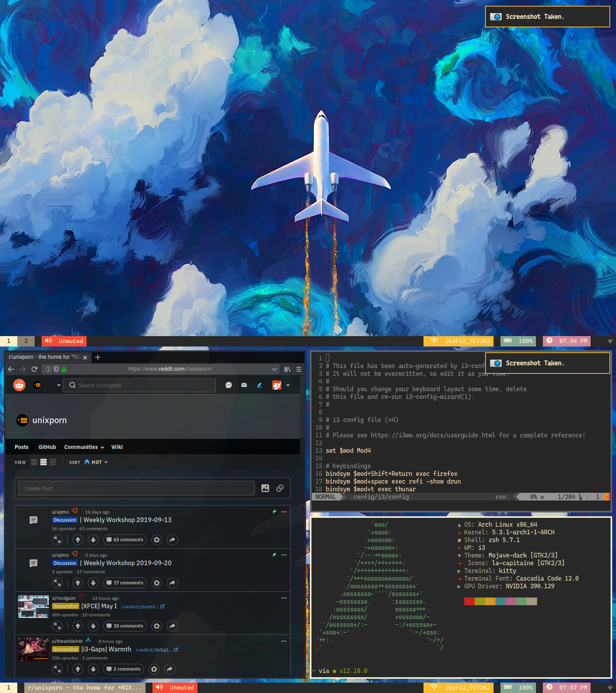Screen dimensions: 616x693
Task: Click the site security shield toggle in address bar
Action: [x=56, y=369]
